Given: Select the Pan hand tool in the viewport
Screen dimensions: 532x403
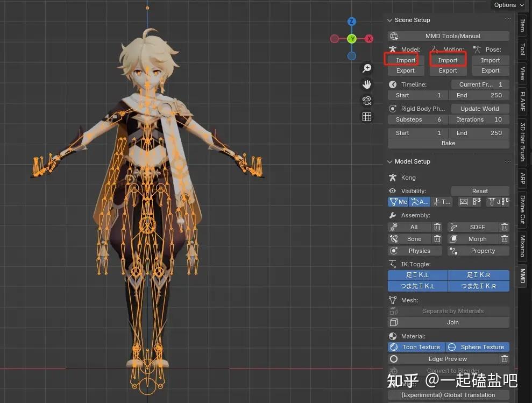Looking at the screenshot, I should click(x=367, y=84).
